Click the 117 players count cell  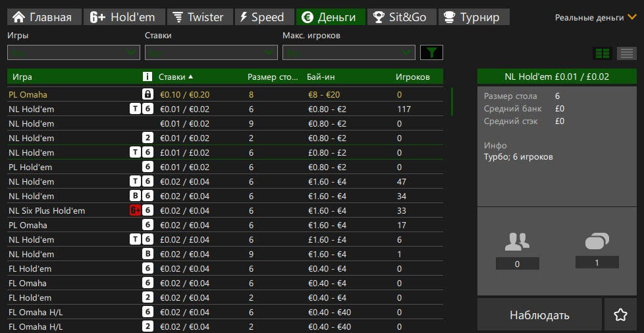click(404, 109)
